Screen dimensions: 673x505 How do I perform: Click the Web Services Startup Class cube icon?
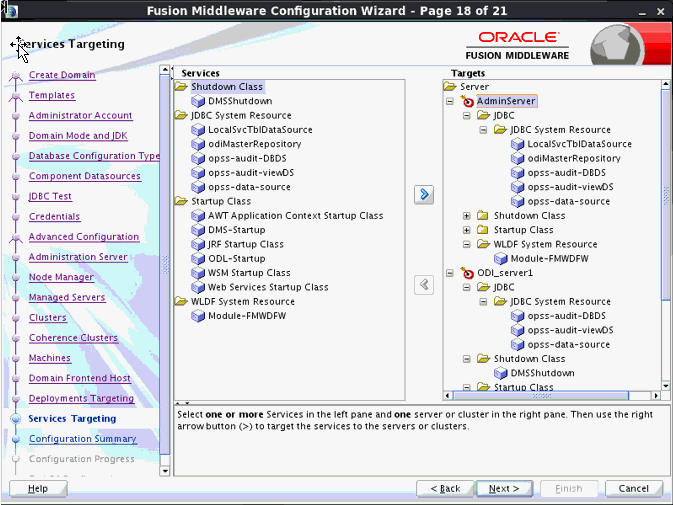point(198,287)
